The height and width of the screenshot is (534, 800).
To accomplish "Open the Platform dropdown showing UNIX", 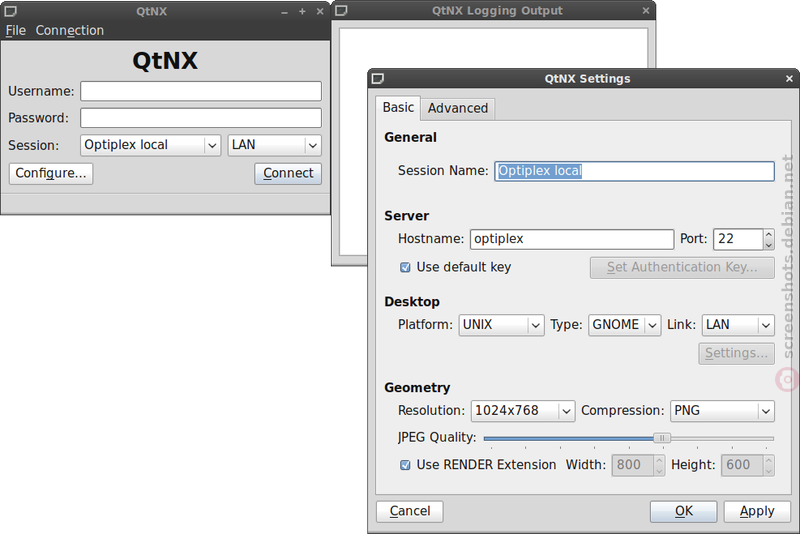I will click(501, 325).
